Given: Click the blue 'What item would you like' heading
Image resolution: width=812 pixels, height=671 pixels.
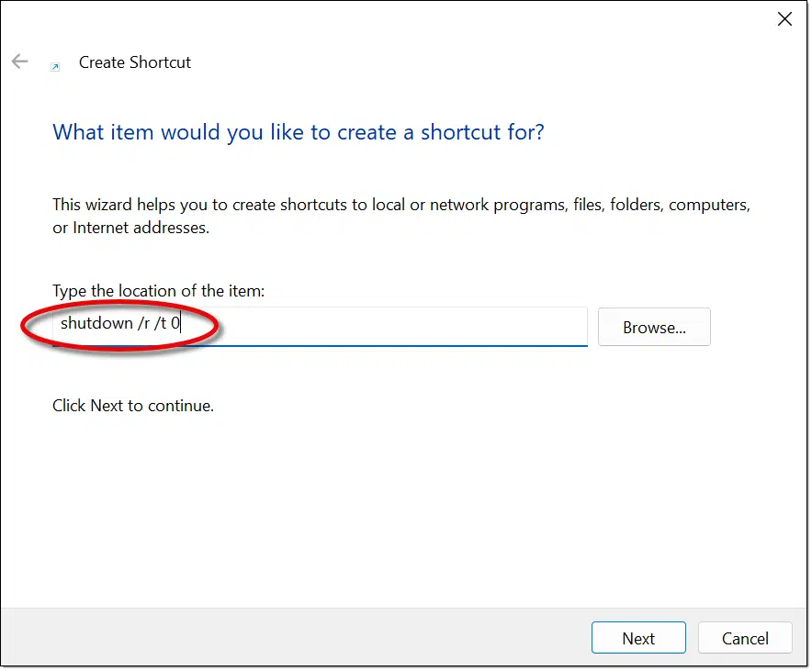Looking at the screenshot, I should pyautogui.click(x=298, y=132).
